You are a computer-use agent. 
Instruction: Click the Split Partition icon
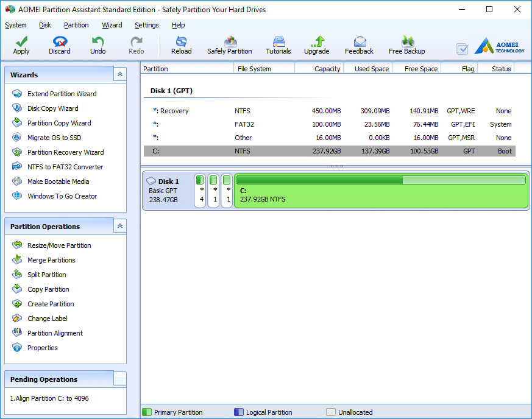pos(17,274)
